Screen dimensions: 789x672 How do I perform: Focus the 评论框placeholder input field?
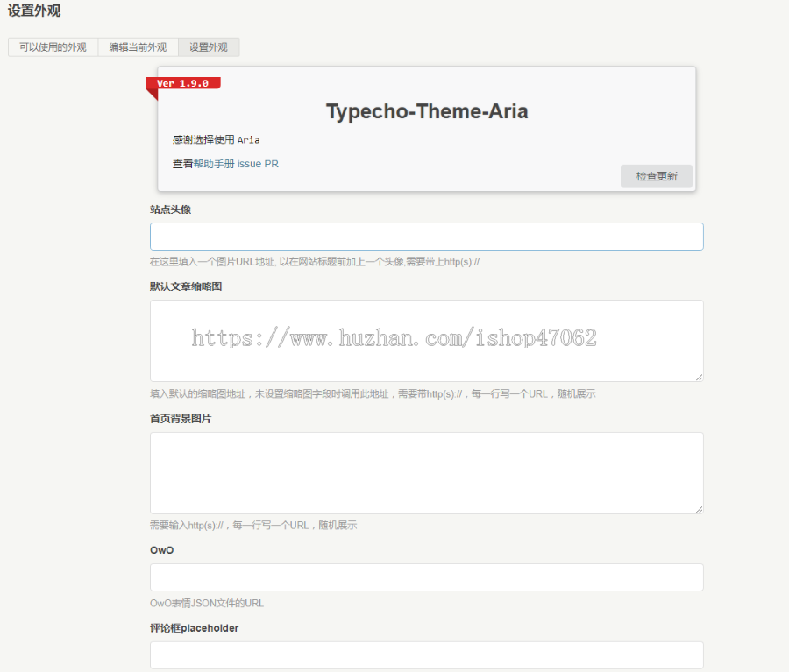pos(427,654)
